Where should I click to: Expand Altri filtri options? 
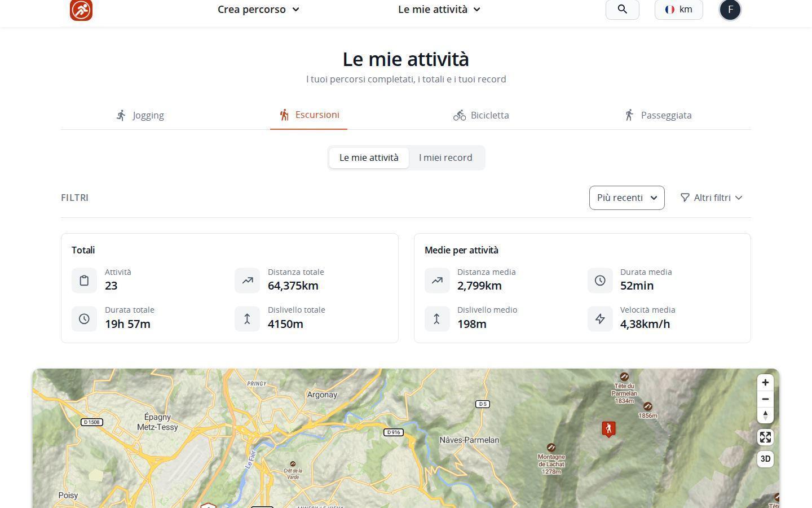[712, 198]
